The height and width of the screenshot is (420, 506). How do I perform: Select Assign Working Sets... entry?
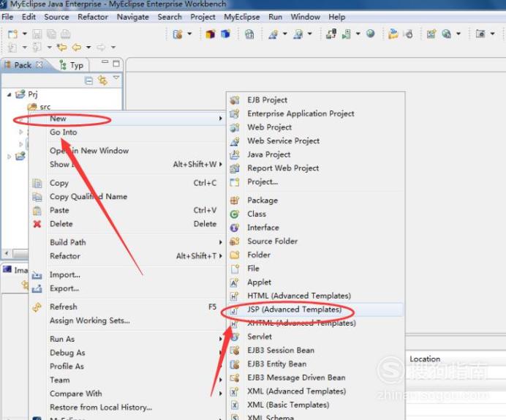pos(127,320)
